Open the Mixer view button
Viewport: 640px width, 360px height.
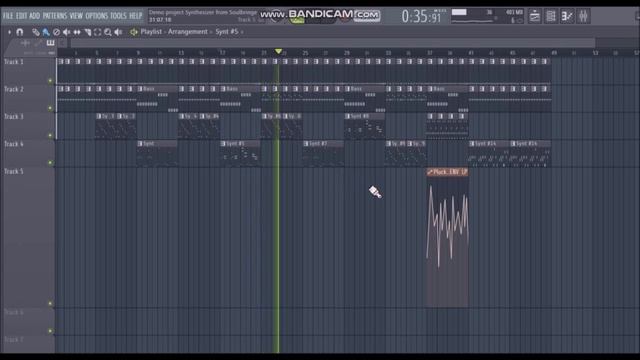[583, 16]
